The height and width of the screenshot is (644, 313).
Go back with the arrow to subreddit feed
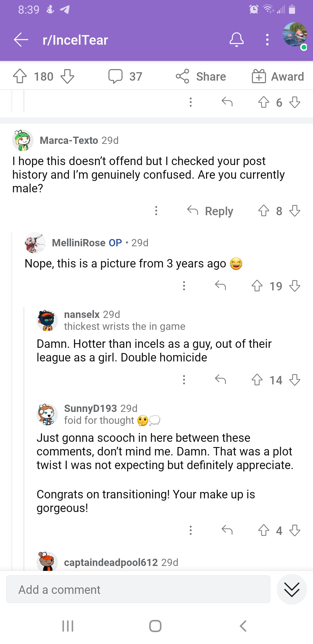coord(20,40)
